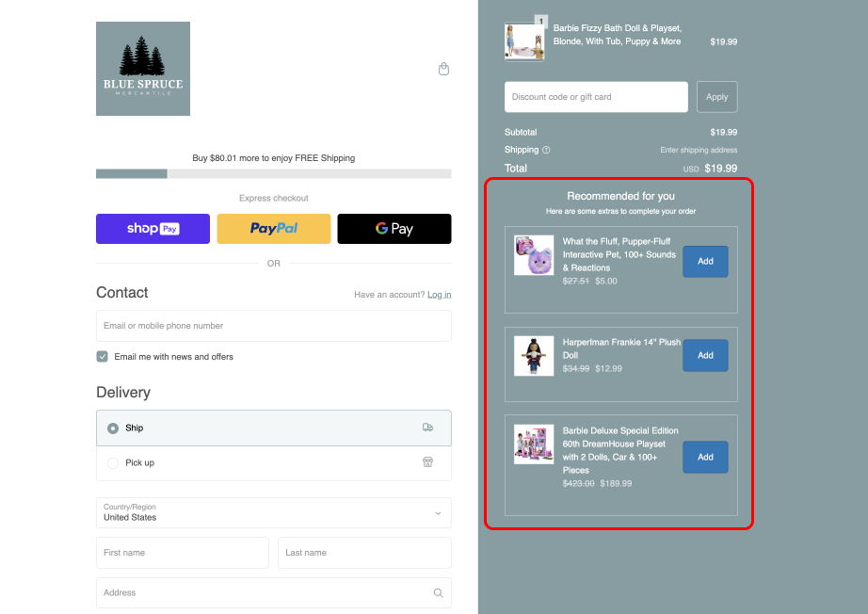Click the Barbie Fizzy Bath Doll thumbnail
Image resolution: width=868 pixels, height=614 pixels.
click(x=524, y=41)
